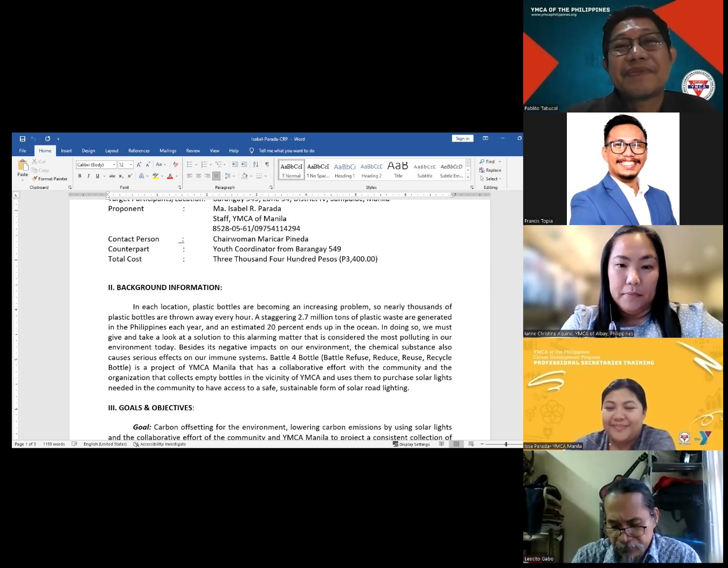Click the Sign in button
728x568 pixels.
tap(462, 138)
